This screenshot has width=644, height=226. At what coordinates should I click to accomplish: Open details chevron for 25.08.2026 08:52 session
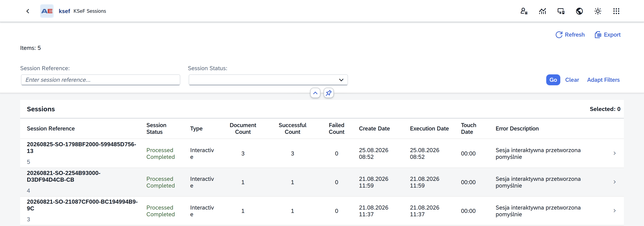[614, 153]
